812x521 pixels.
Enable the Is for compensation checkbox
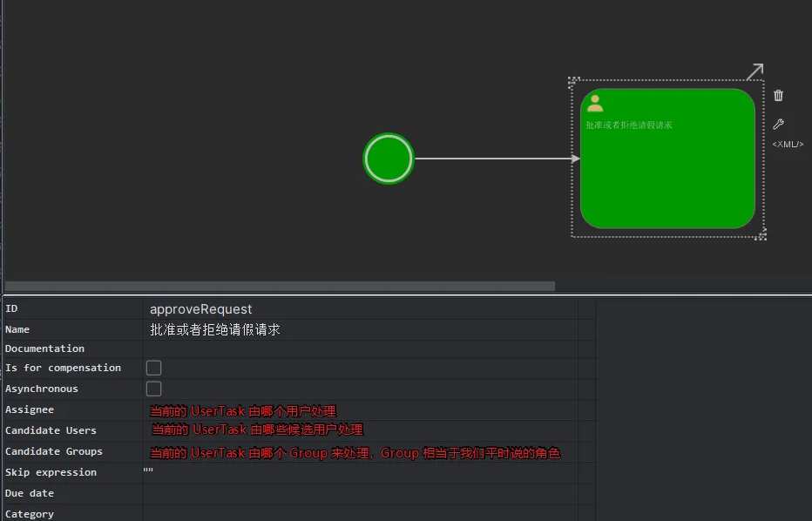pyautogui.click(x=154, y=368)
